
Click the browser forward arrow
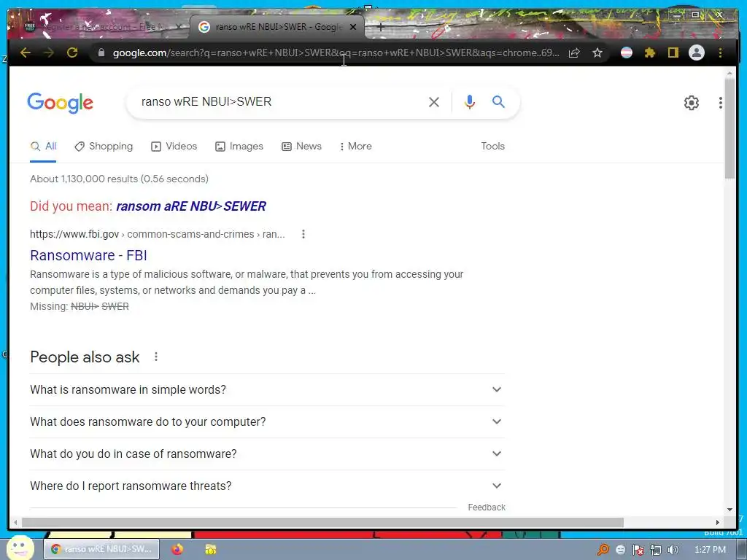coord(49,52)
